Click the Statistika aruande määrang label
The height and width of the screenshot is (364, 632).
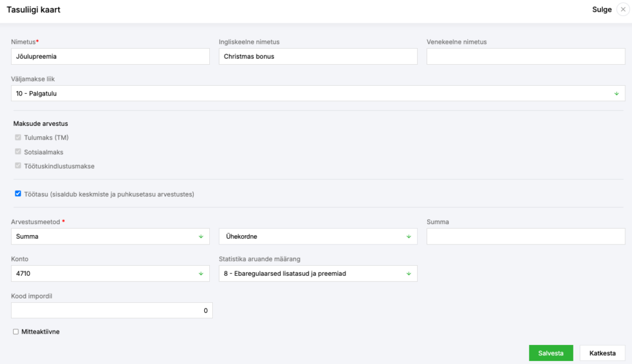point(260,259)
